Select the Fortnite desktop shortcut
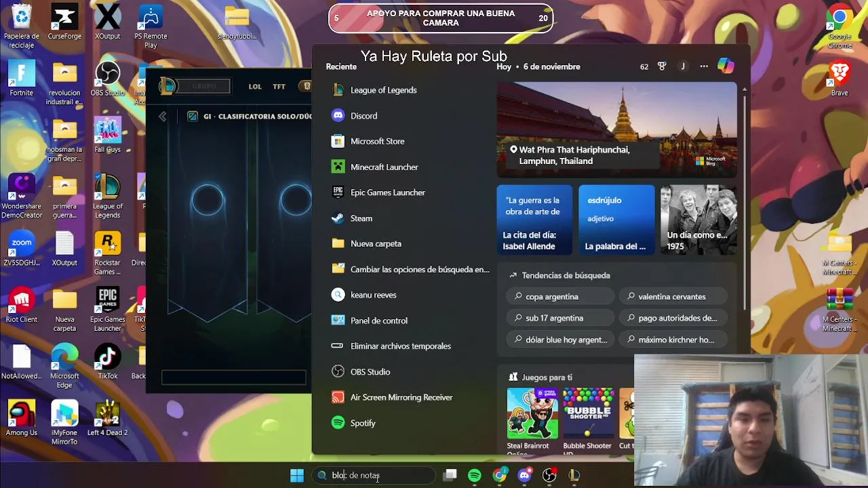Image resolution: width=868 pixels, height=488 pixels. coord(22,79)
